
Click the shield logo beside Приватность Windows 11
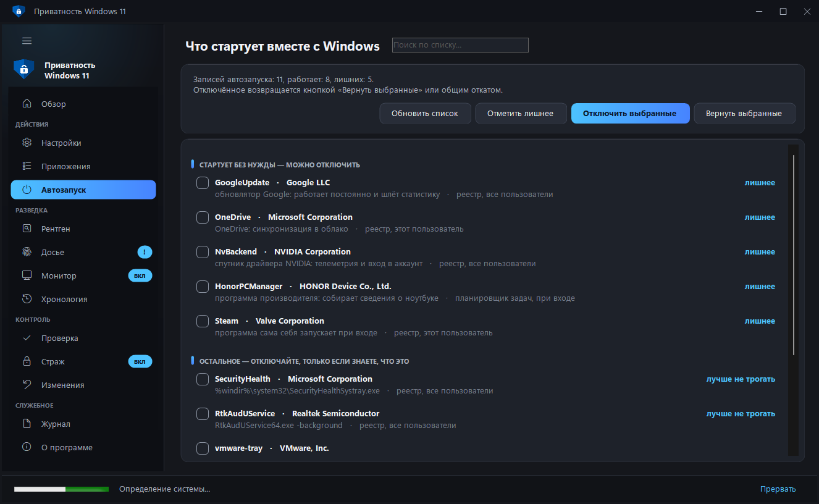[23, 69]
